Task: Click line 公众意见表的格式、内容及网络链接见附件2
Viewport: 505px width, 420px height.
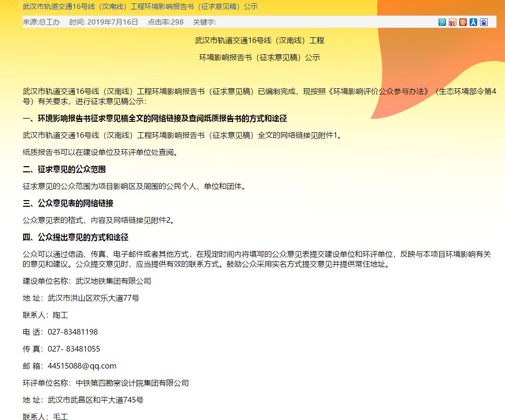Action: [x=99, y=220]
